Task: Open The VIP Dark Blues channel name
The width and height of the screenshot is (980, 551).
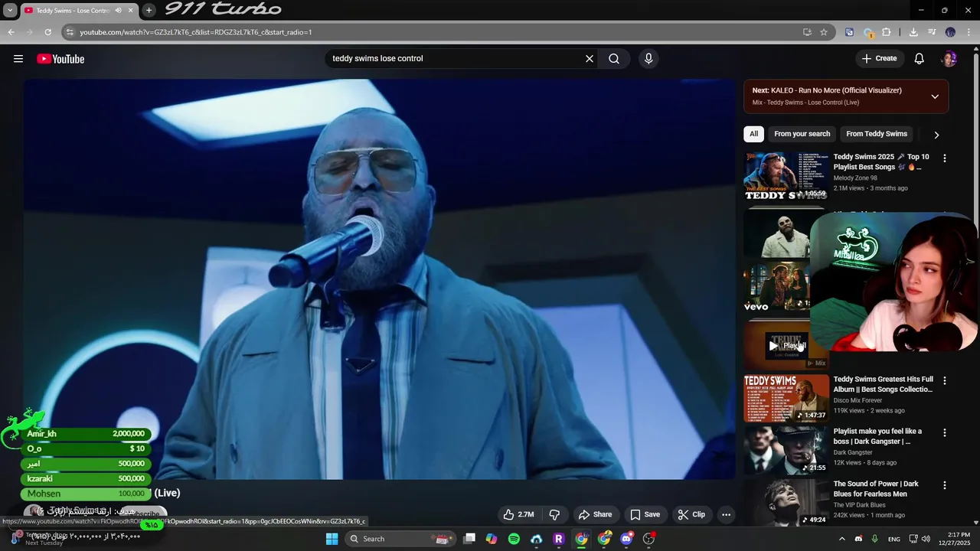Action: pyautogui.click(x=859, y=505)
